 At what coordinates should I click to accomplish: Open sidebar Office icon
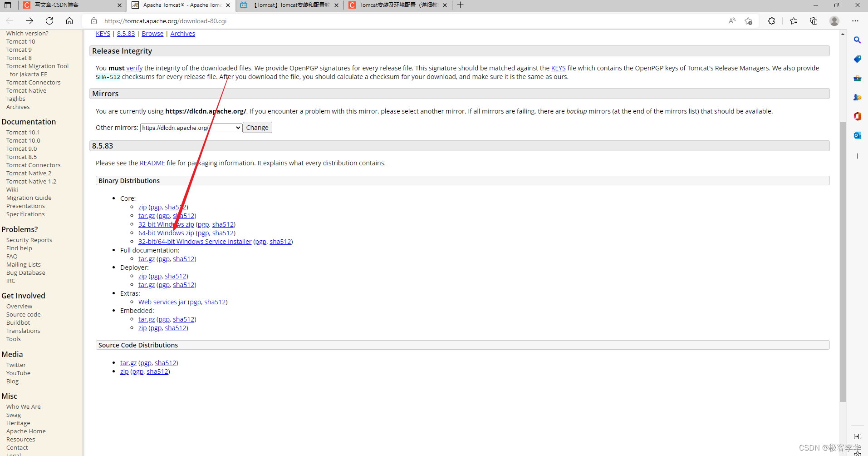[857, 116]
